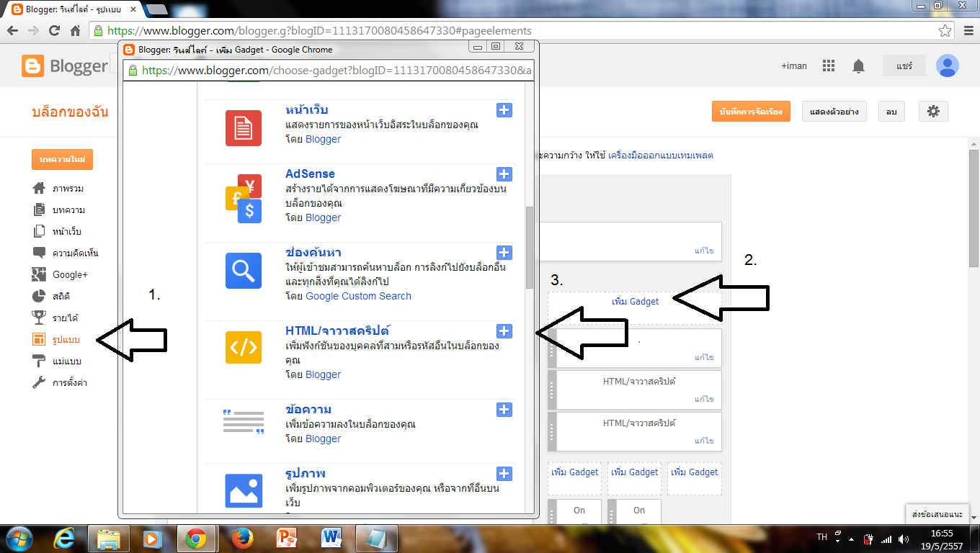Go to Chrome home page
Viewport: 980px width, 553px height.
[x=75, y=31]
